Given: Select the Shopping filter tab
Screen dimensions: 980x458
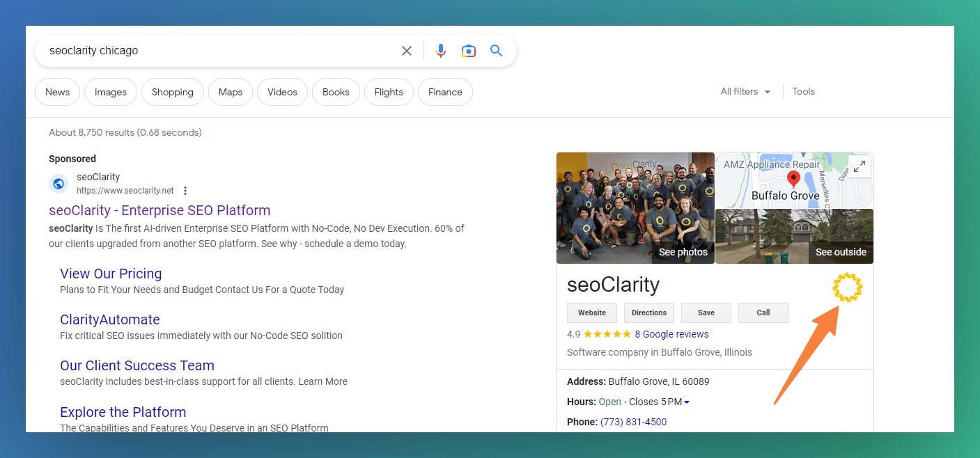Looking at the screenshot, I should click(x=173, y=92).
